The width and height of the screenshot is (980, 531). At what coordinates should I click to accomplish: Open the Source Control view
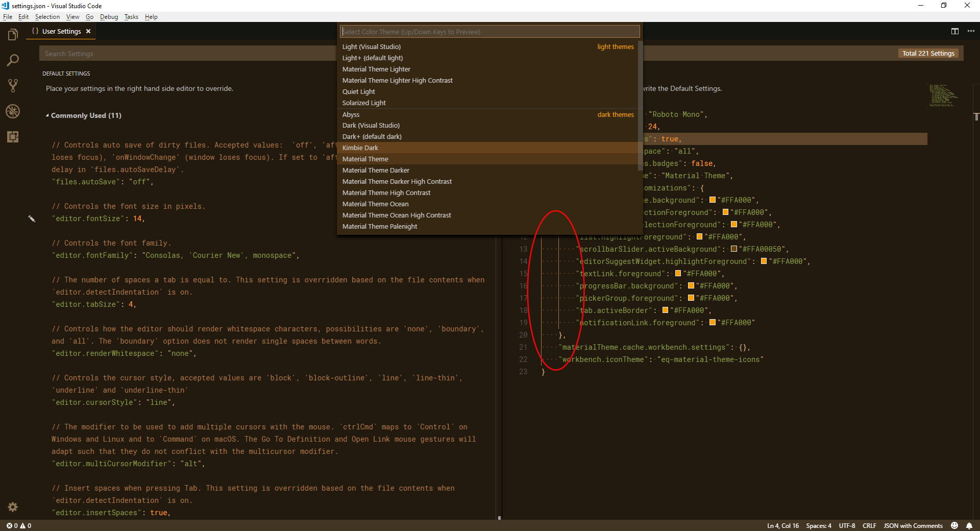13,86
